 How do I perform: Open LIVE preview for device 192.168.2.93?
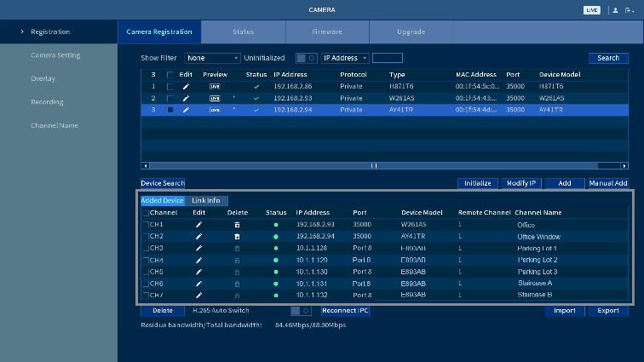point(215,99)
